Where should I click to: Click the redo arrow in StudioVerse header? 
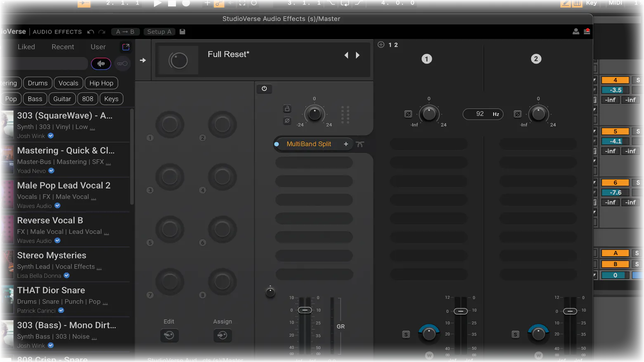coord(102,32)
